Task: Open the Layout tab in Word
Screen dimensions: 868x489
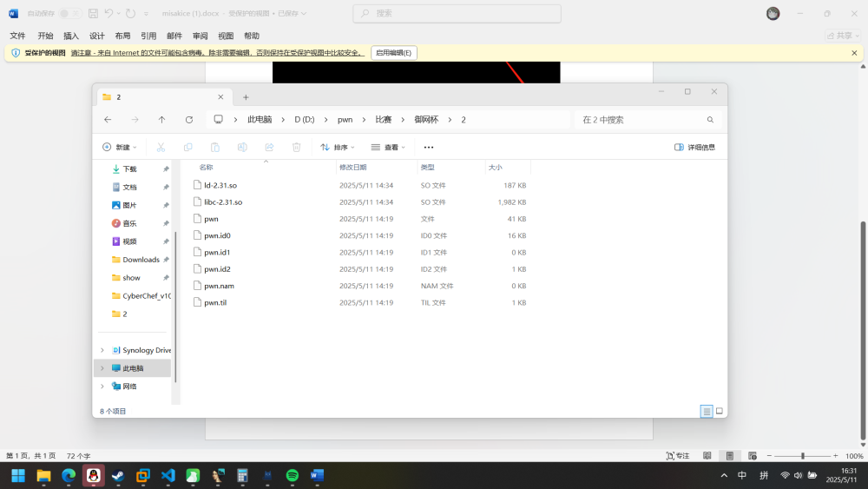Action: (122, 36)
